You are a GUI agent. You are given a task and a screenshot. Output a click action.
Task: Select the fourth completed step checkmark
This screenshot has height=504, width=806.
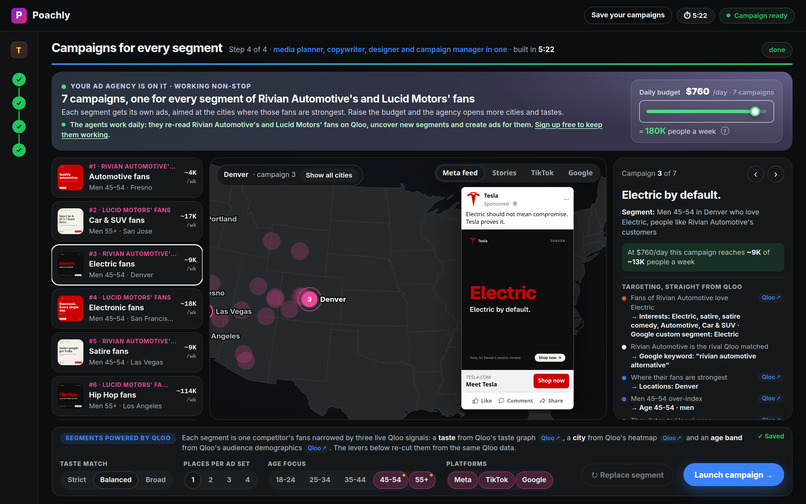coord(19,150)
